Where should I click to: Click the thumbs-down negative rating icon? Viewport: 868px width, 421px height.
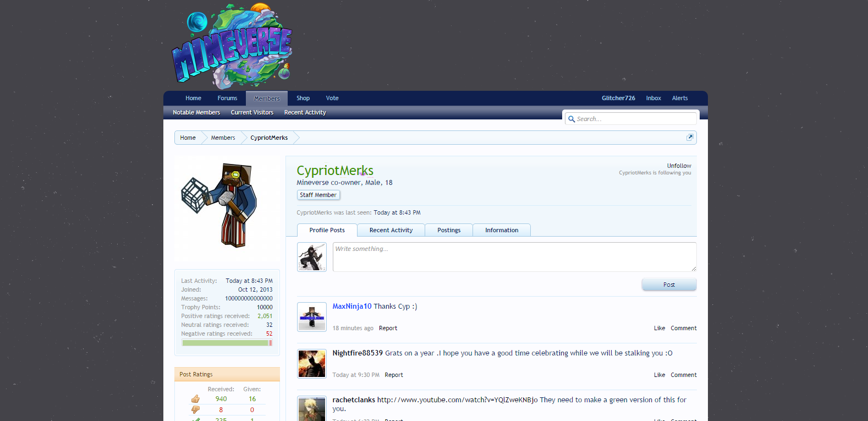pos(195,409)
